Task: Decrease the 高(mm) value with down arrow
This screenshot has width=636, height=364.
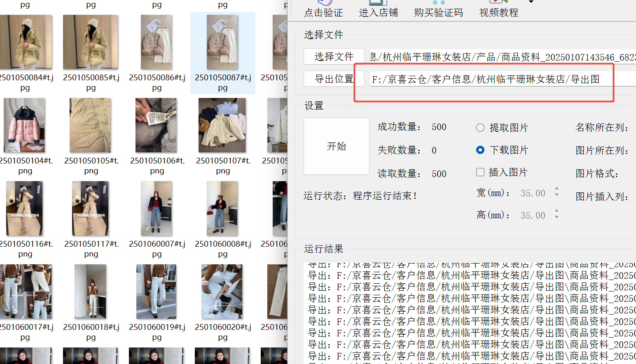Action: pos(557,218)
